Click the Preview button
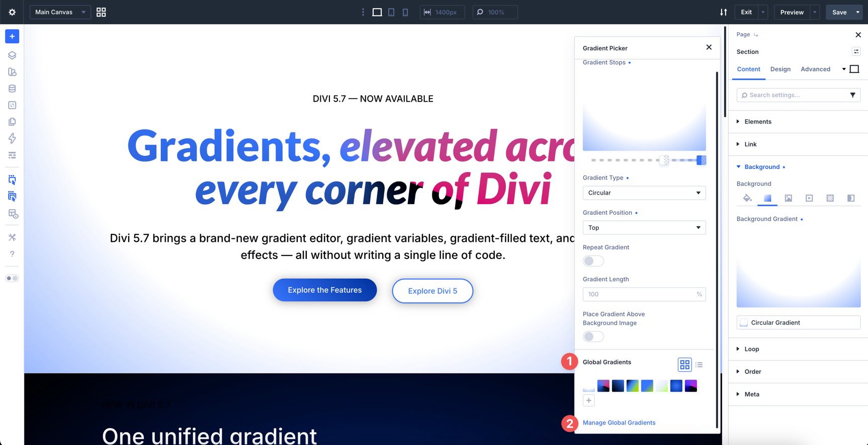This screenshot has height=445, width=868. pos(792,12)
